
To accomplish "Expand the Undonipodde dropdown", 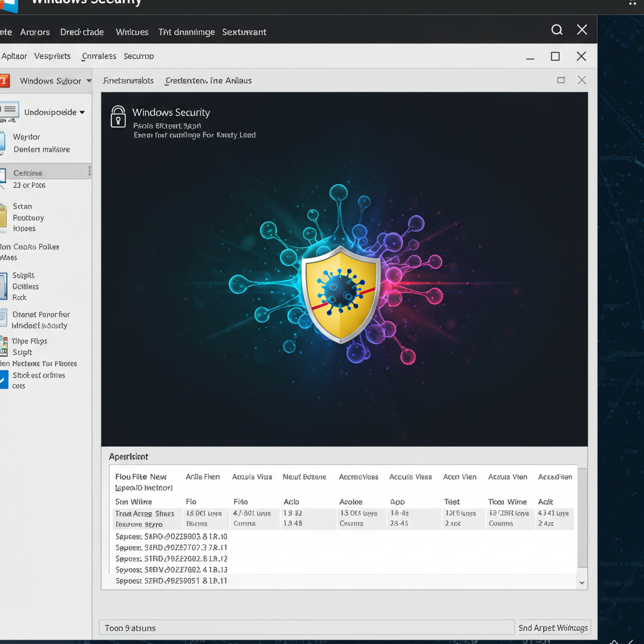I will tap(82, 112).
